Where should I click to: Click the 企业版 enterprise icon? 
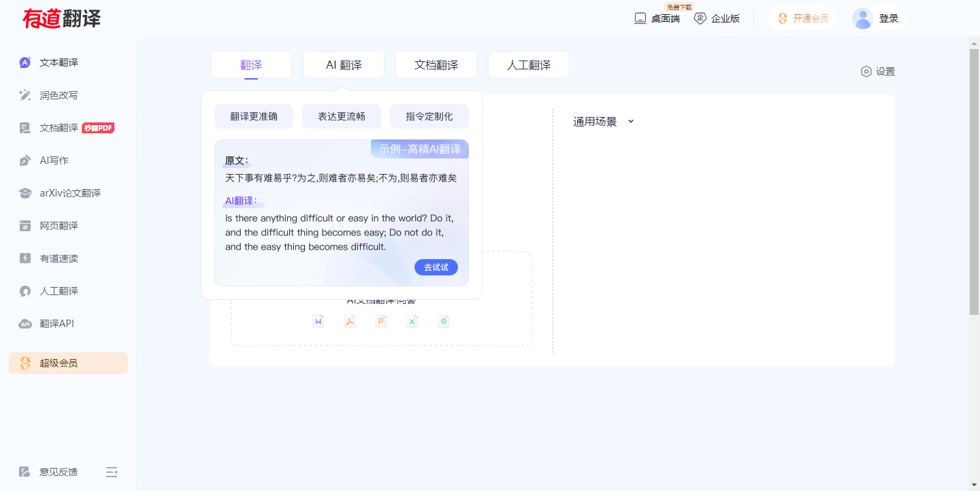coord(700,18)
